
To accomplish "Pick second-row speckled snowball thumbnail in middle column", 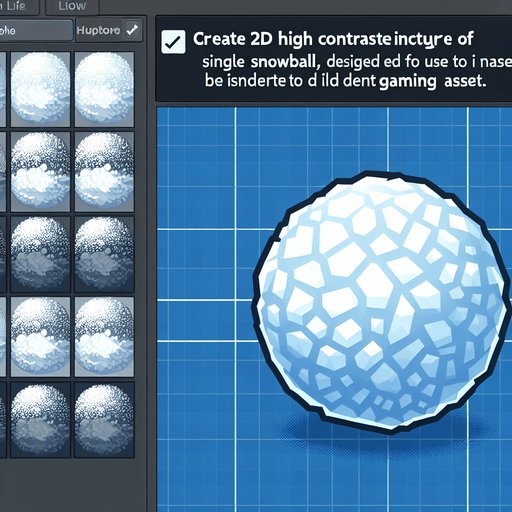I will 40,171.
